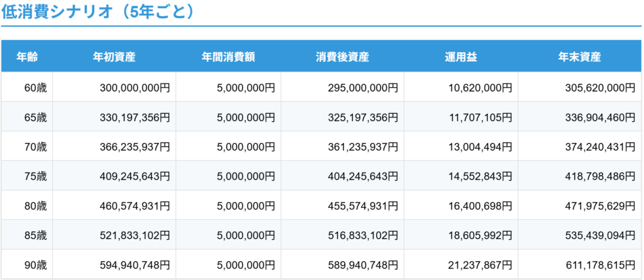Click the 404,245,643円 post-consumption cell
Image resolution: width=644 pixels, height=280 pixels.
coord(342,176)
